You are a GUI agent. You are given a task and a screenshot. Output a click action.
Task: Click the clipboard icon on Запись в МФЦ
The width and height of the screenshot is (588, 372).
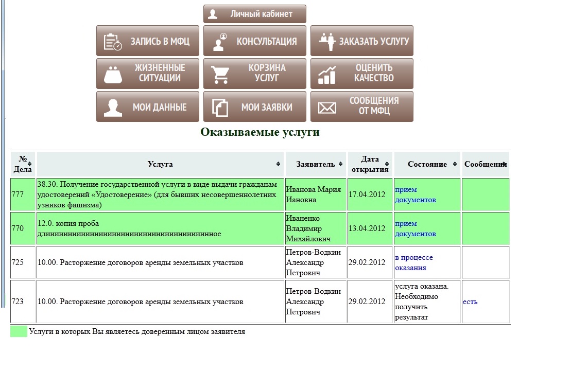[x=112, y=42]
